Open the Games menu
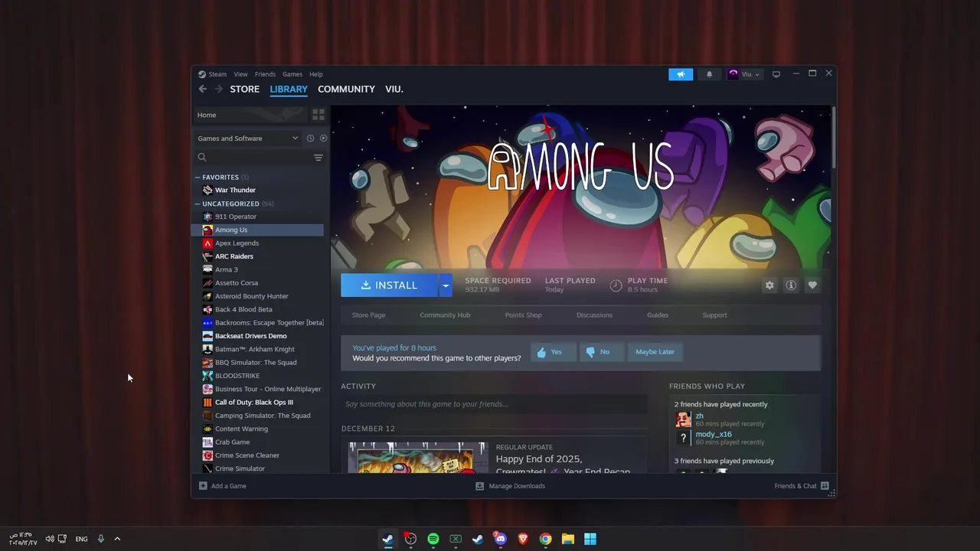This screenshot has height=551, width=980. click(292, 74)
